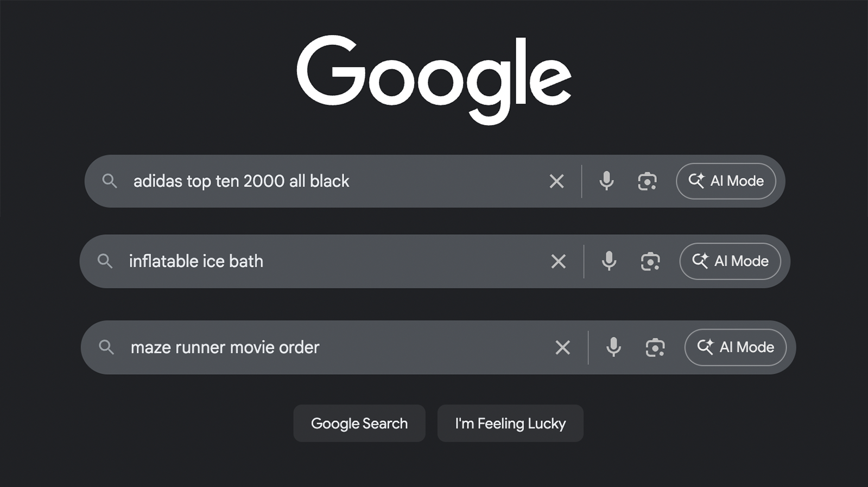Click the Google logo
The image size is (868, 487).
pos(434,79)
